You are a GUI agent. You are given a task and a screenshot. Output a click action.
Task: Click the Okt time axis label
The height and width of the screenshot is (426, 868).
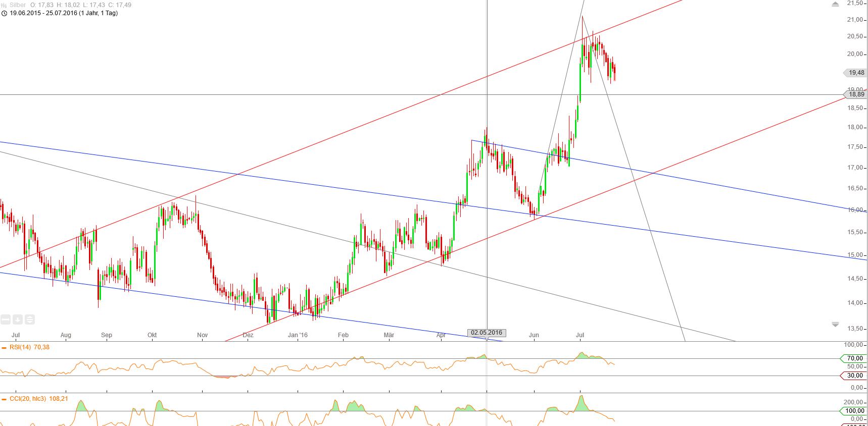pos(152,335)
